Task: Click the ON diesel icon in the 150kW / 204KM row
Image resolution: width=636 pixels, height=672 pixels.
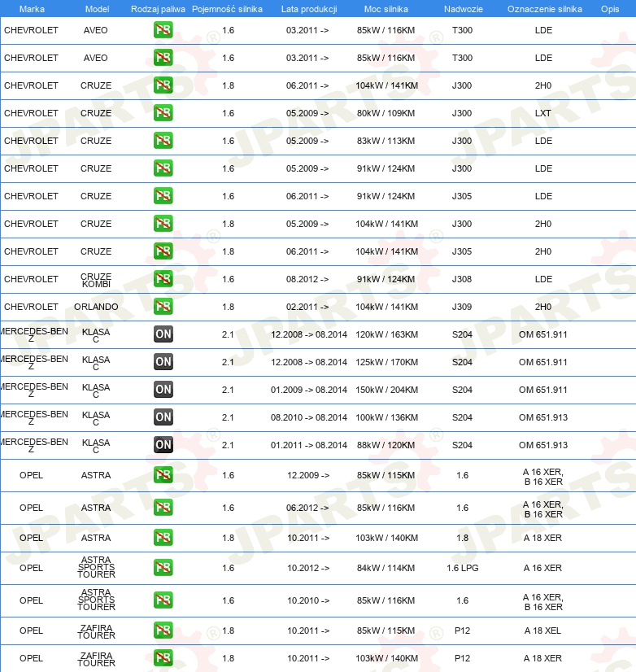Action: coord(163,390)
